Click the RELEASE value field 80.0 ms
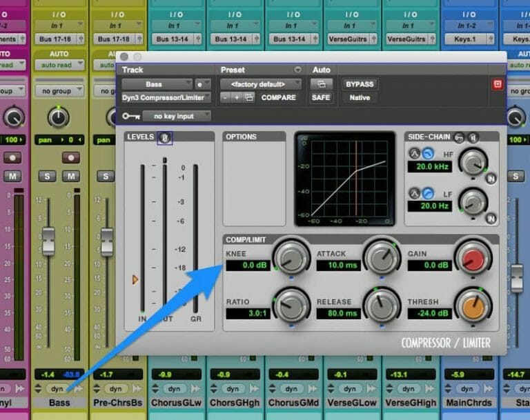Image resolution: width=530 pixels, height=420 pixels. [338, 314]
